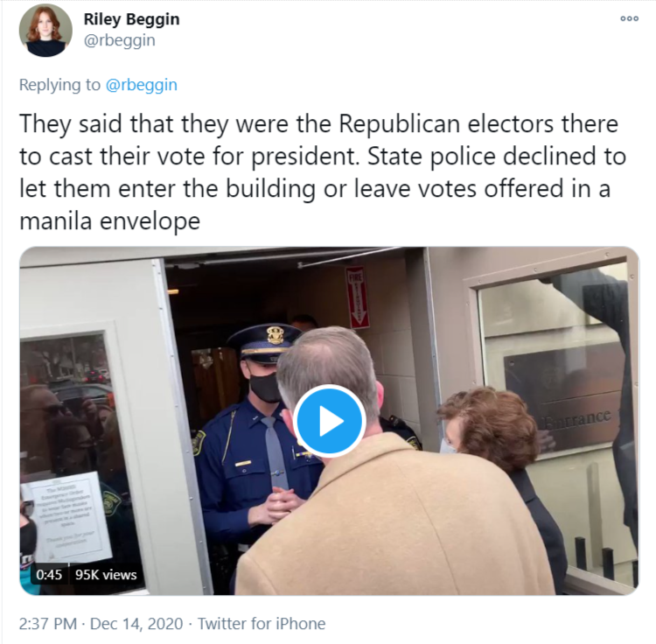Click the 0:45 video duration badge

tap(49, 575)
